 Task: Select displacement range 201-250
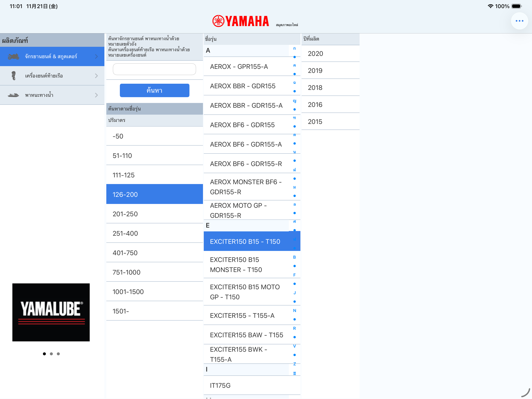[155, 214]
